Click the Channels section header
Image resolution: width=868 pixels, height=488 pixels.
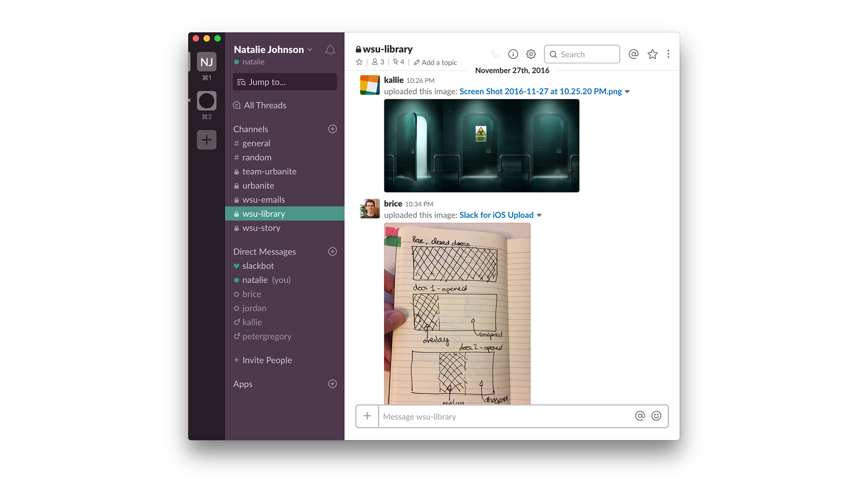(x=250, y=129)
